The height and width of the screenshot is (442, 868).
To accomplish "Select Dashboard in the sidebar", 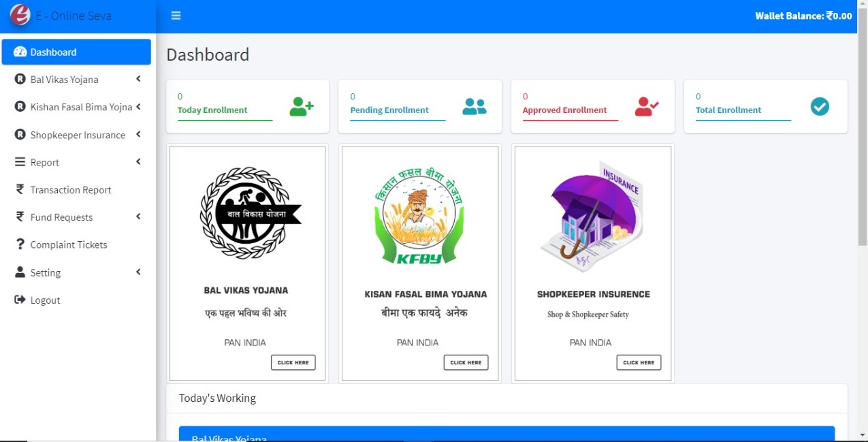I will pyautogui.click(x=76, y=52).
